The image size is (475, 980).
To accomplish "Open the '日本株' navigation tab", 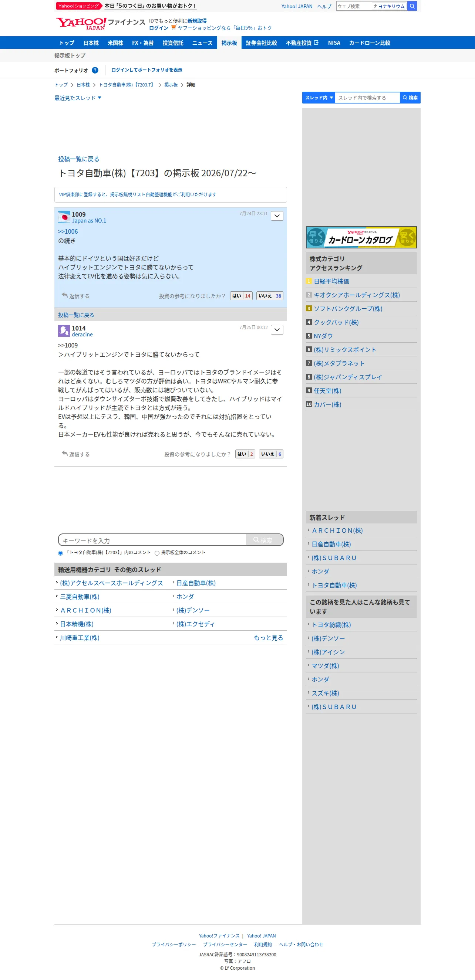I will pyautogui.click(x=91, y=43).
